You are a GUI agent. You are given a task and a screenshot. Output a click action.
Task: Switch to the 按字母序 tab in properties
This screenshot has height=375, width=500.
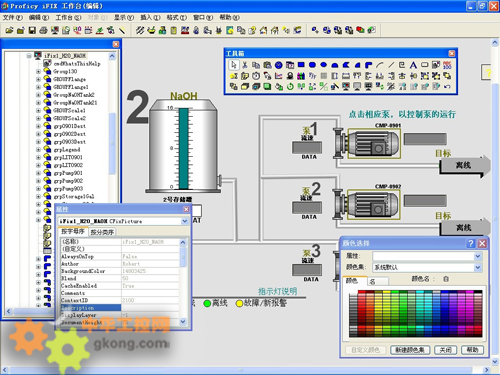point(73,231)
